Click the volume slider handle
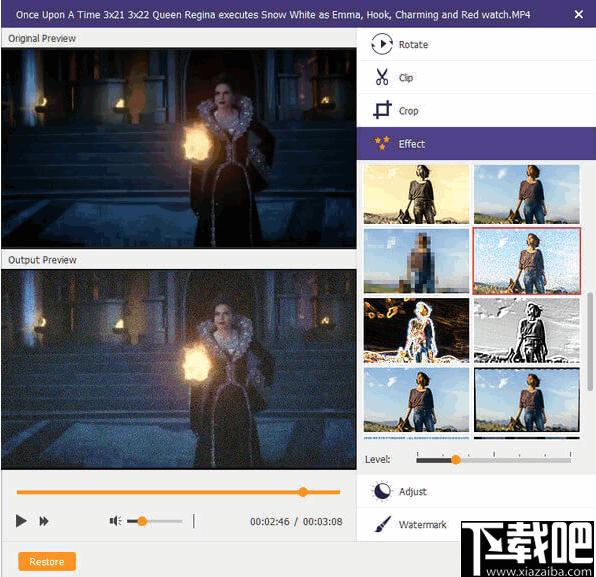The width and height of the screenshot is (596, 577). click(142, 521)
